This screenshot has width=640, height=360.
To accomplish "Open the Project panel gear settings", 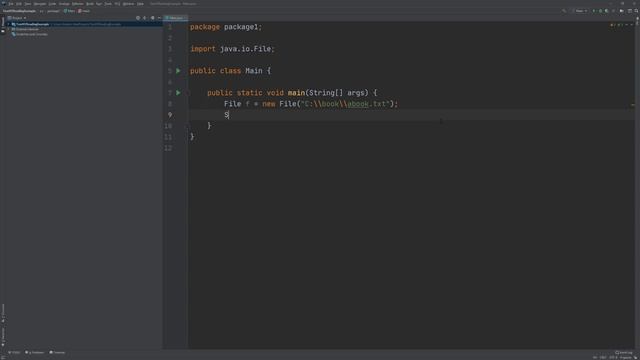I will pyautogui.click(x=152, y=18).
